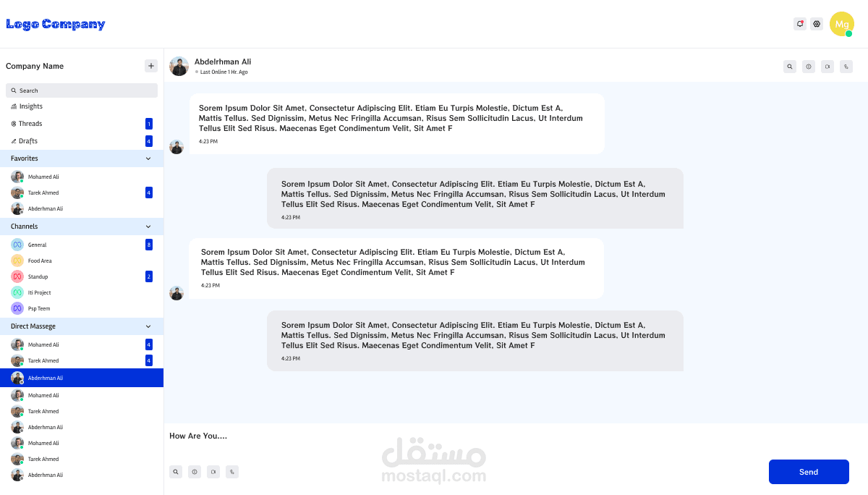The height and width of the screenshot is (495, 868).
Task: Open Abderhman Ali under Favorites
Action: pos(82,208)
